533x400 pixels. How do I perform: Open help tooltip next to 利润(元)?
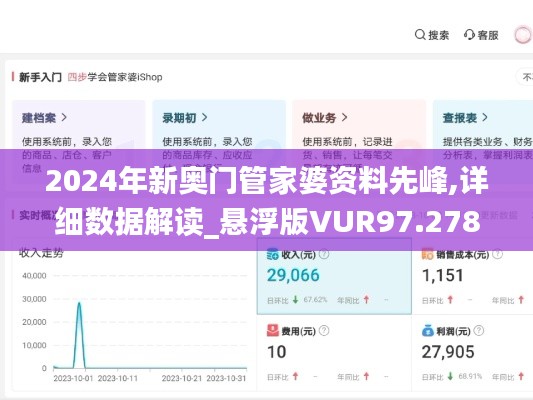[x=479, y=331]
